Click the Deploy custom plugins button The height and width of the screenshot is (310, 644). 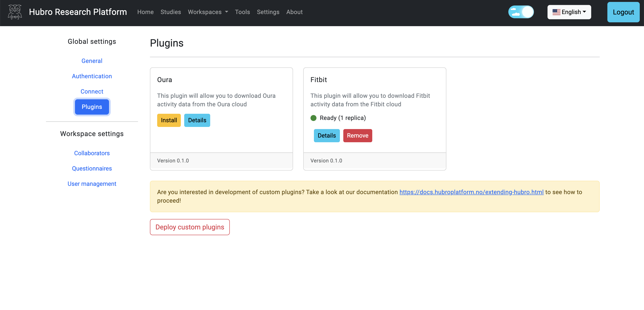click(x=190, y=227)
